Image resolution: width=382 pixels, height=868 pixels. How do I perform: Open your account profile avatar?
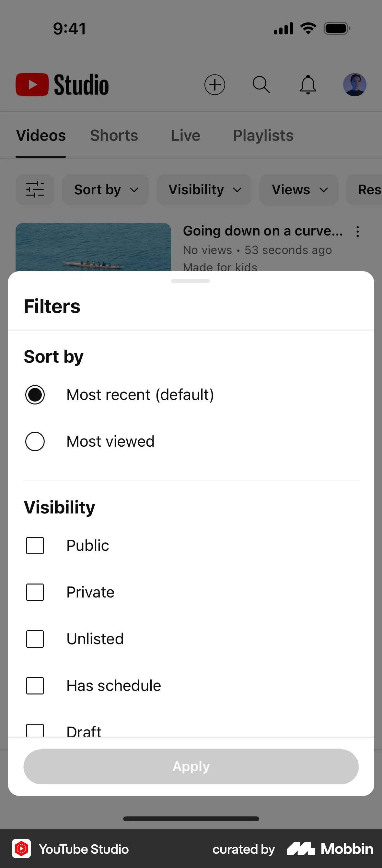pos(355,85)
